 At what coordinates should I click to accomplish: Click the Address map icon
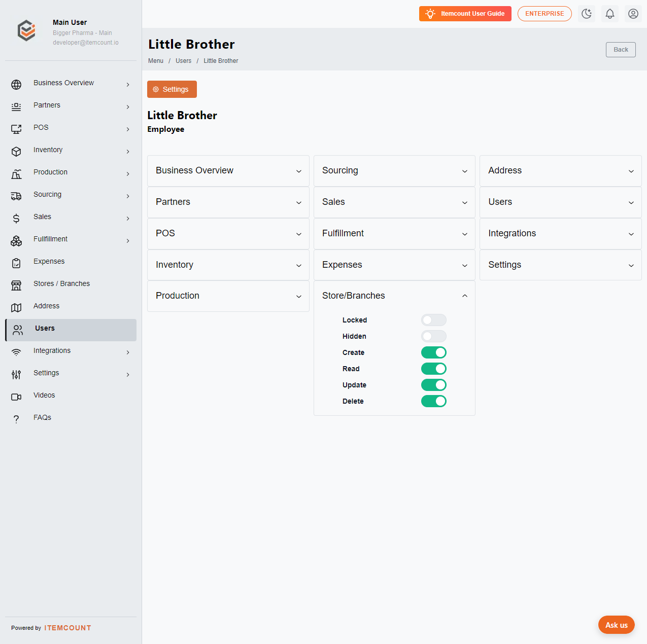[x=16, y=308]
